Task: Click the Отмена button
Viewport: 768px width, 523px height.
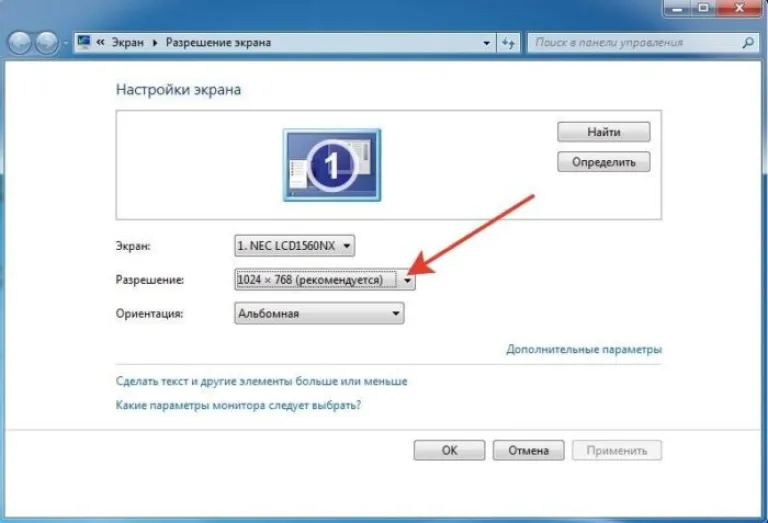Action: tap(528, 450)
